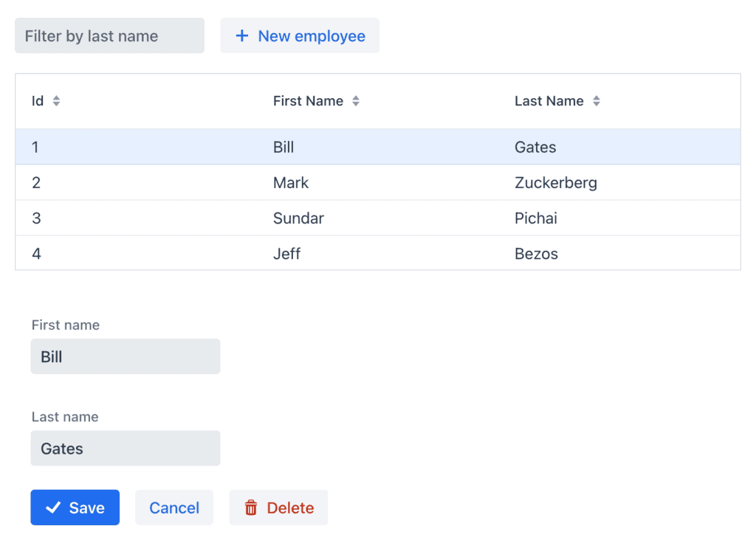This screenshot has height=540, width=756.
Task: Click the sort icon beside First Name header
Action: tap(356, 101)
